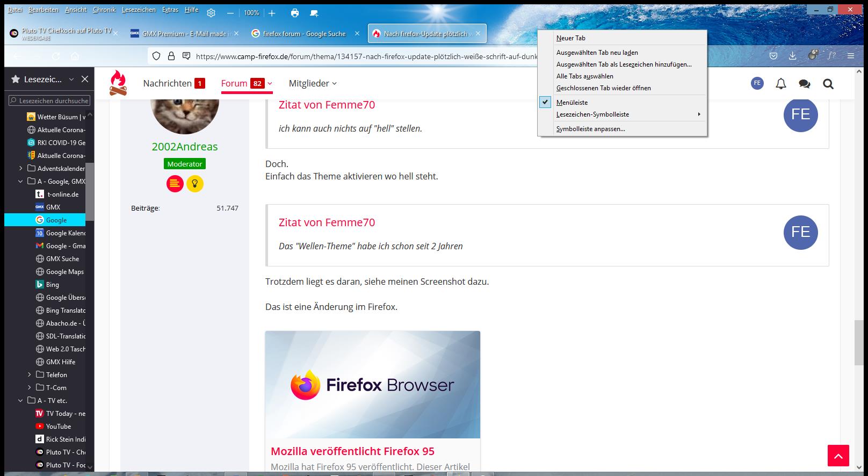Click the print icon in the menu bar
Screen dimensions: 868x476
(x=294, y=13)
